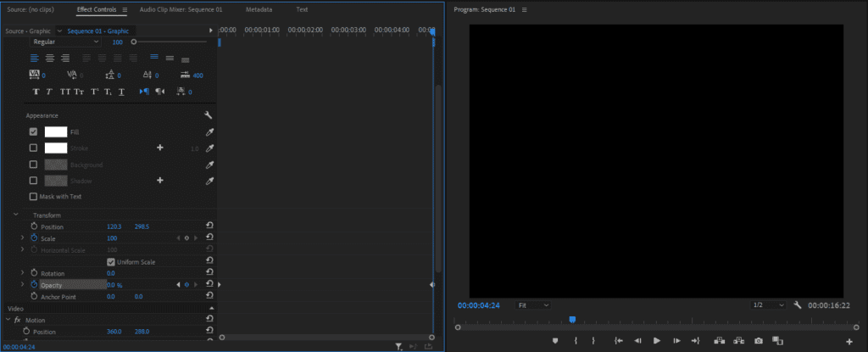Image resolution: width=868 pixels, height=352 pixels.
Task: Mark In point in Program monitor
Action: (576, 341)
